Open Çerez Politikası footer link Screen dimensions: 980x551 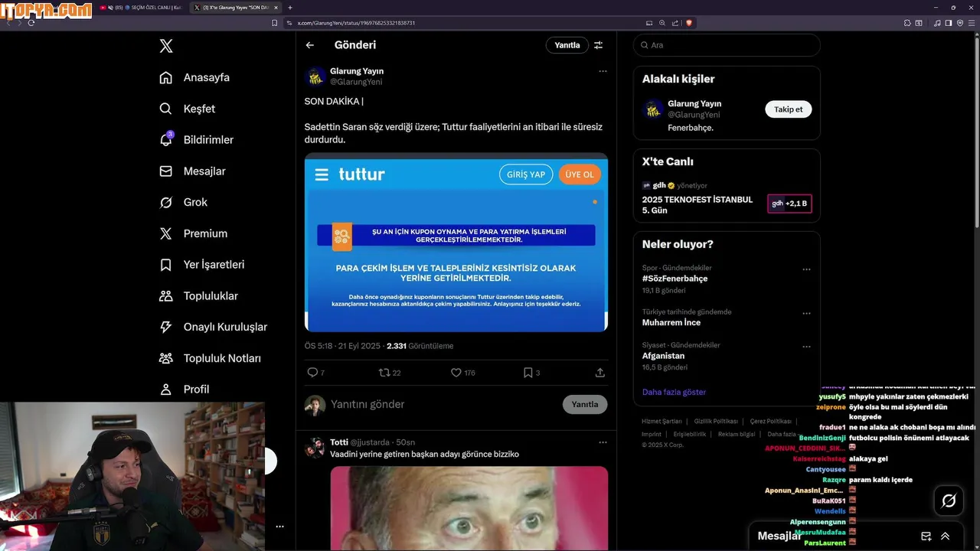(770, 422)
